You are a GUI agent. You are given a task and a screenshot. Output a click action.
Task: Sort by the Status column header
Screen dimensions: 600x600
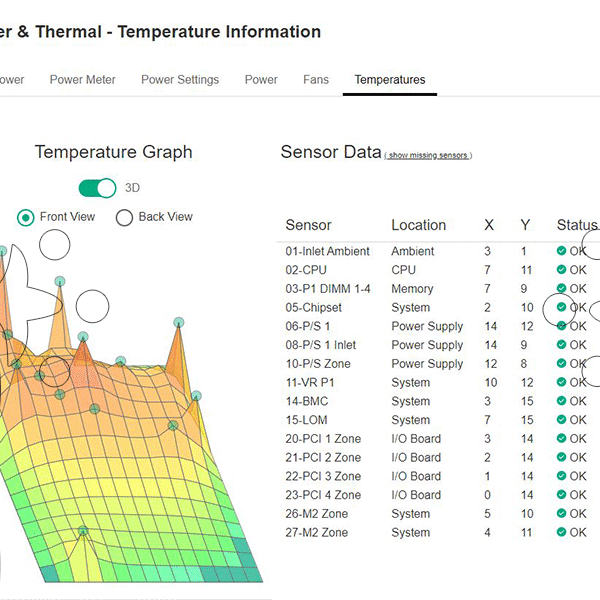coord(576,225)
